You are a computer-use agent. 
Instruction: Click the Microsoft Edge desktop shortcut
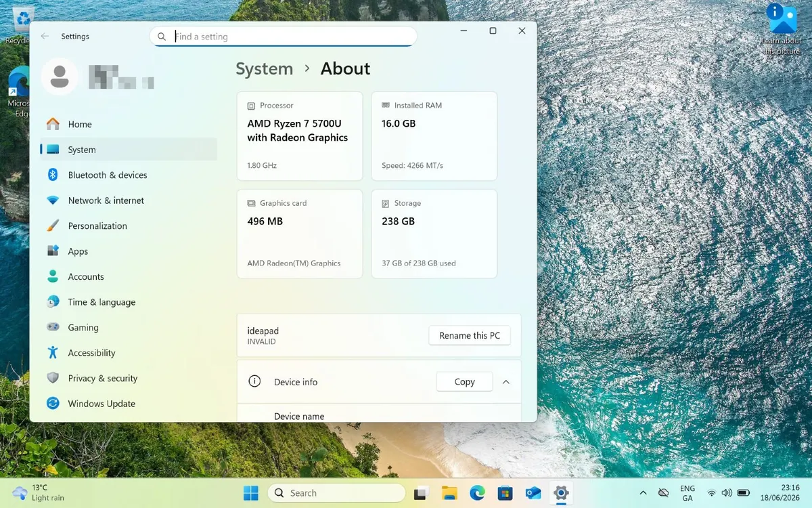tap(18, 91)
